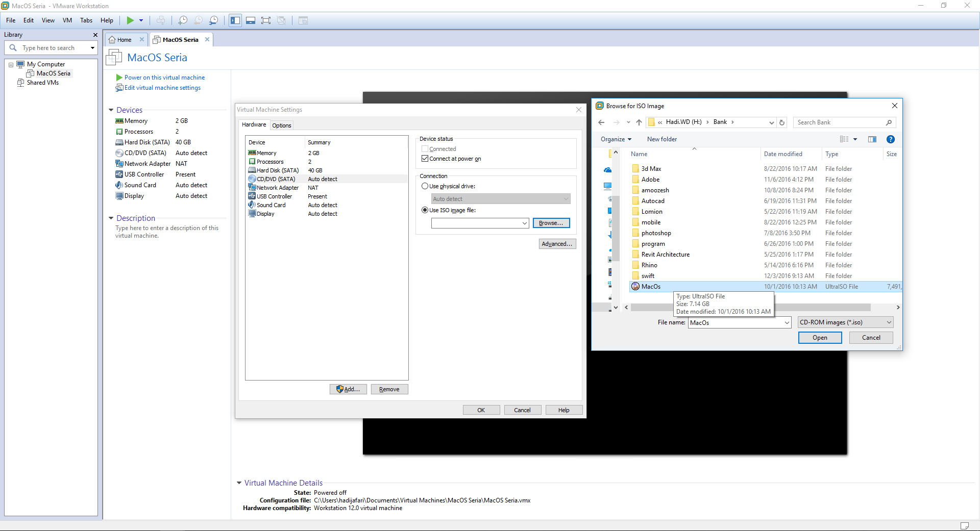Click Edit virtual machine settings link
Viewport: 980px width, 531px height.
(162, 88)
